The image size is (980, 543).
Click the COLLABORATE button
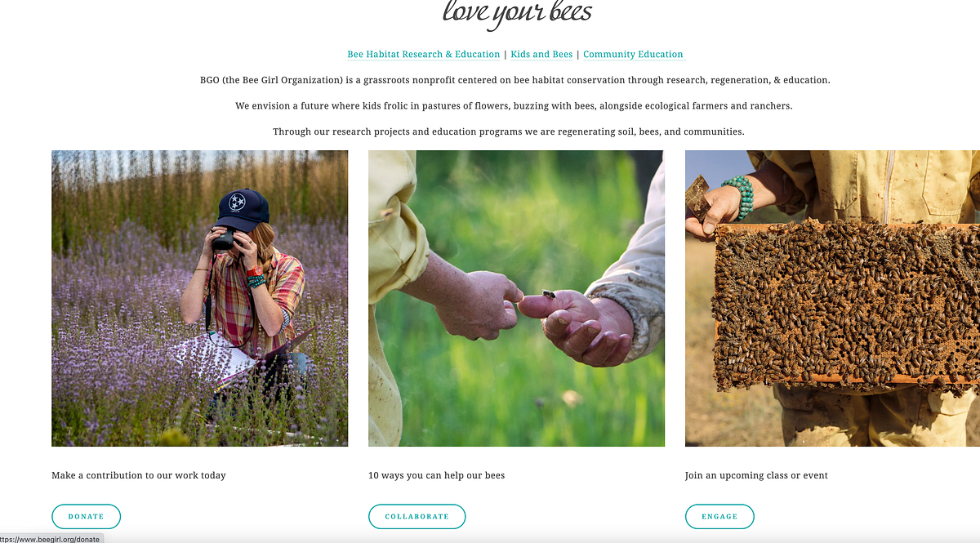[416, 516]
